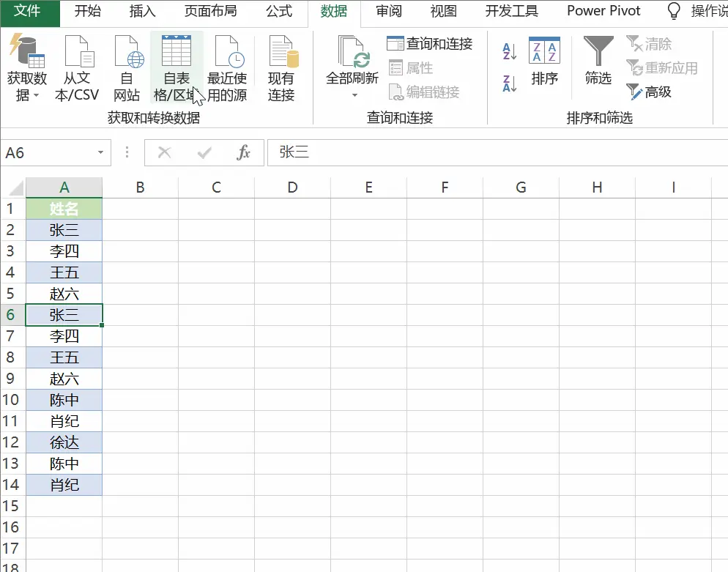Sort A to Z ascending
Screen dimensions: 728x572
(x=509, y=51)
